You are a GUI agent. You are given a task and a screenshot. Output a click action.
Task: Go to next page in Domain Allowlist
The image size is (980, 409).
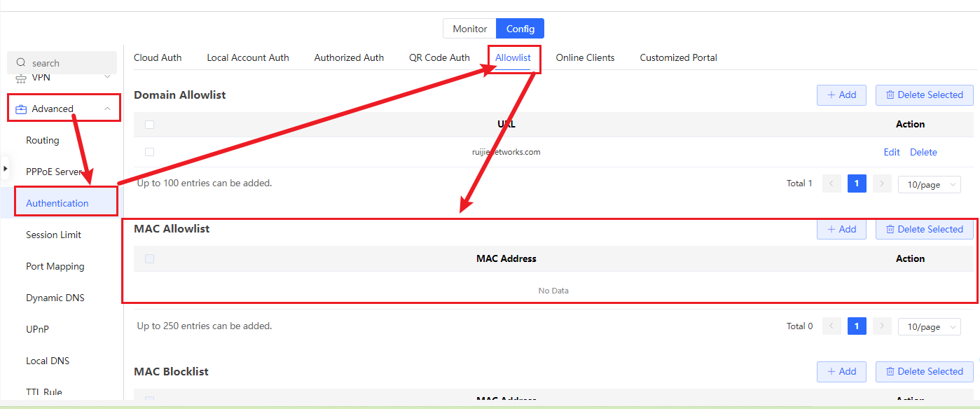tap(883, 183)
